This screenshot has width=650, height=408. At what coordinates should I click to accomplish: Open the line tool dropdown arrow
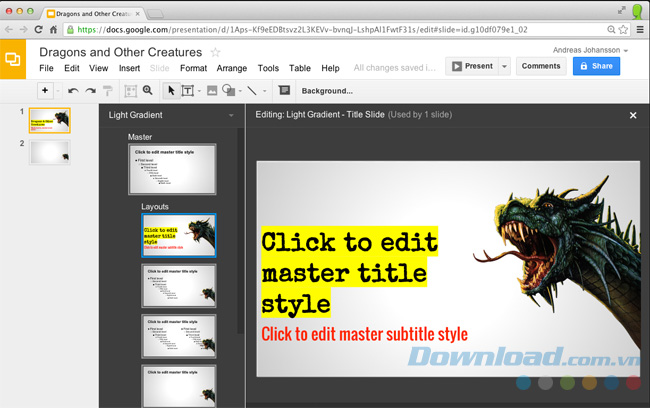pos(264,91)
